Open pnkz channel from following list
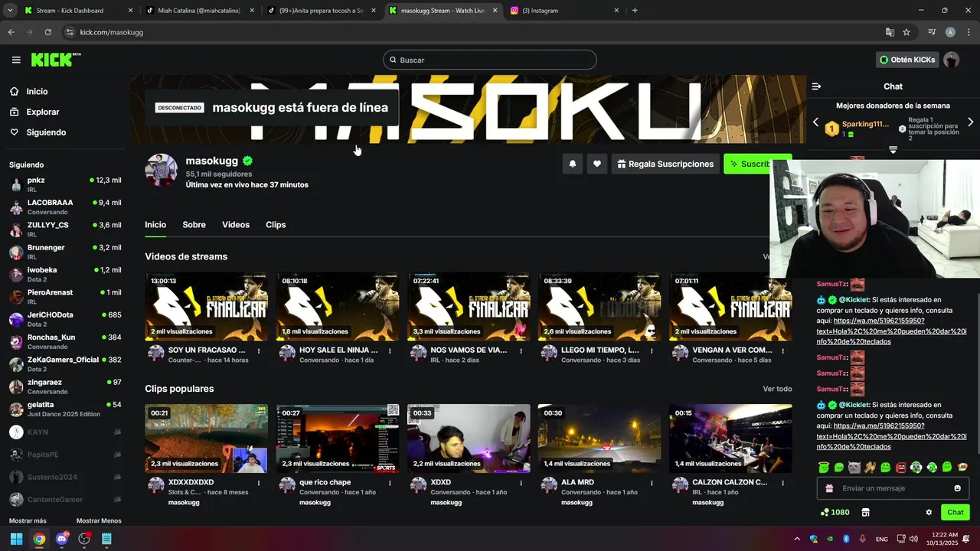The height and width of the screenshot is (551, 980). (65, 184)
